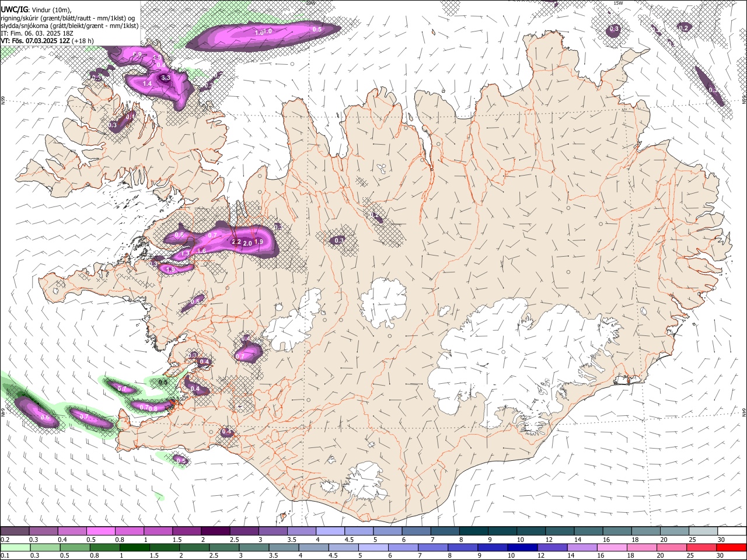The height and width of the screenshot is (560, 747).
Task: Pick lavender swatch between 4 and 4.5, purple scale
Action: pos(330,531)
